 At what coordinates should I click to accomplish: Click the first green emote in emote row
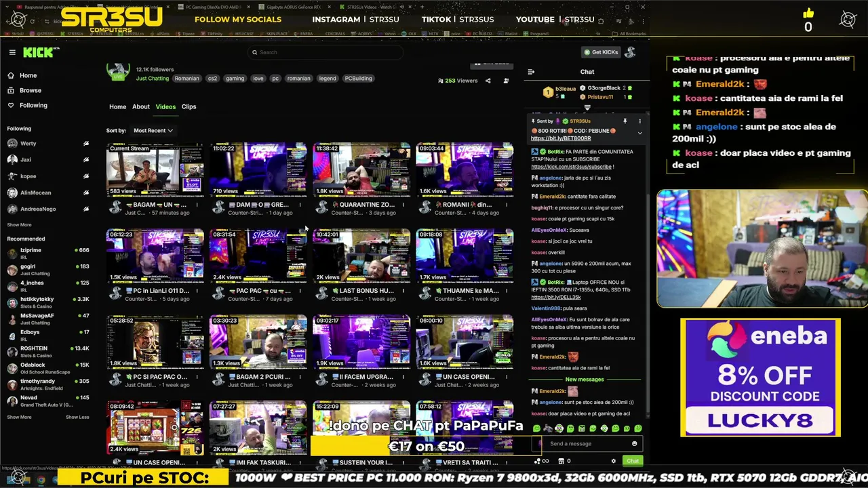(536, 428)
